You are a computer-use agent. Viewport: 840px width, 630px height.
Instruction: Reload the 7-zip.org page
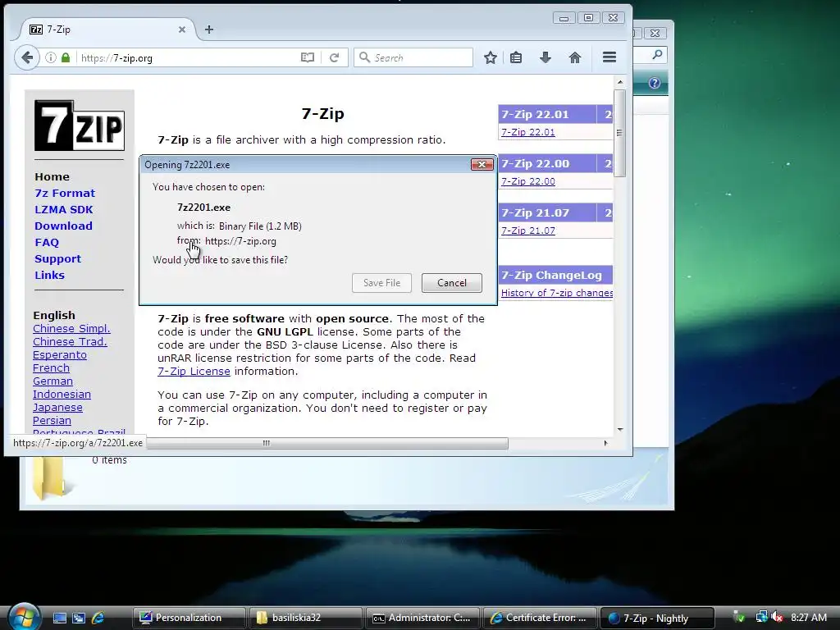pyautogui.click(x=334, y=57)
